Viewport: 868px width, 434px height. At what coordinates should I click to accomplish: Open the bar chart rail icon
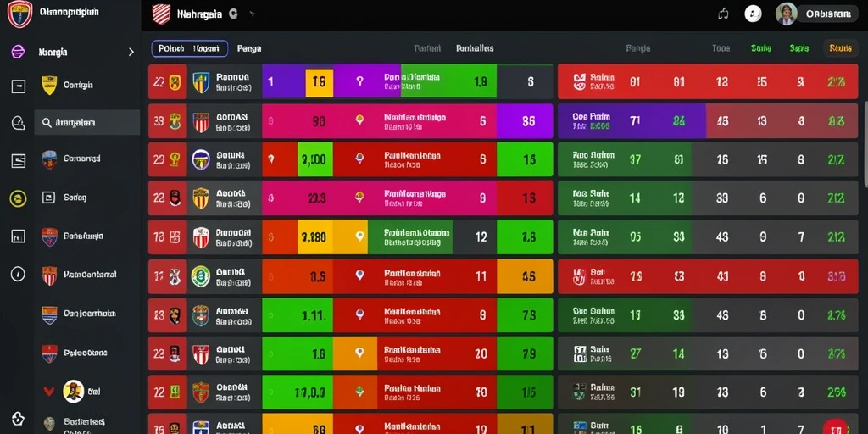coord(19,236)
